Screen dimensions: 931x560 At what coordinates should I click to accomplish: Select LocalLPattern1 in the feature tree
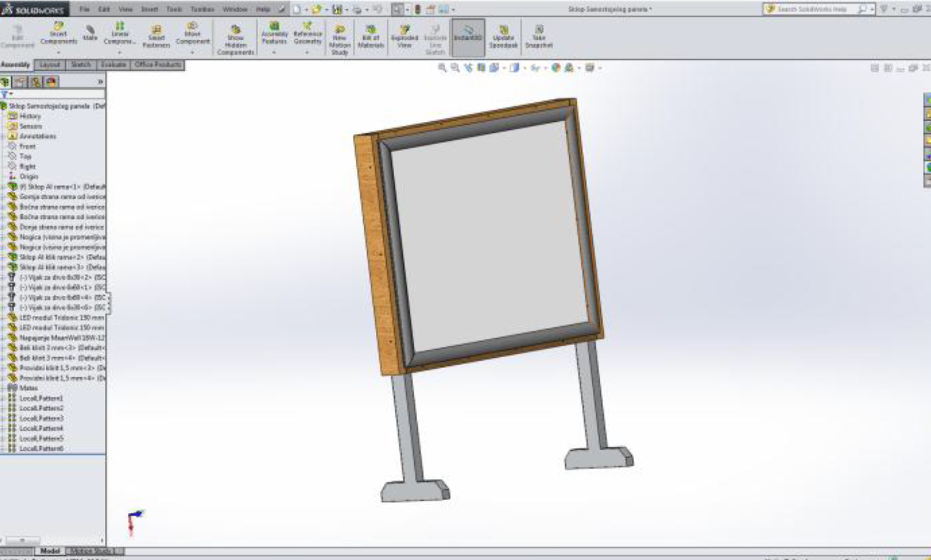(x=41, y=398)
